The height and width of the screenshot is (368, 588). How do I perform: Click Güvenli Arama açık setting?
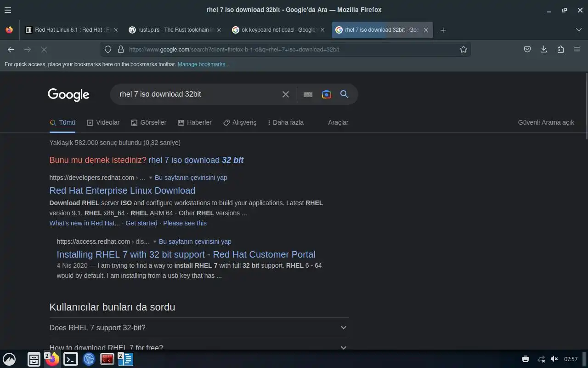546,122
